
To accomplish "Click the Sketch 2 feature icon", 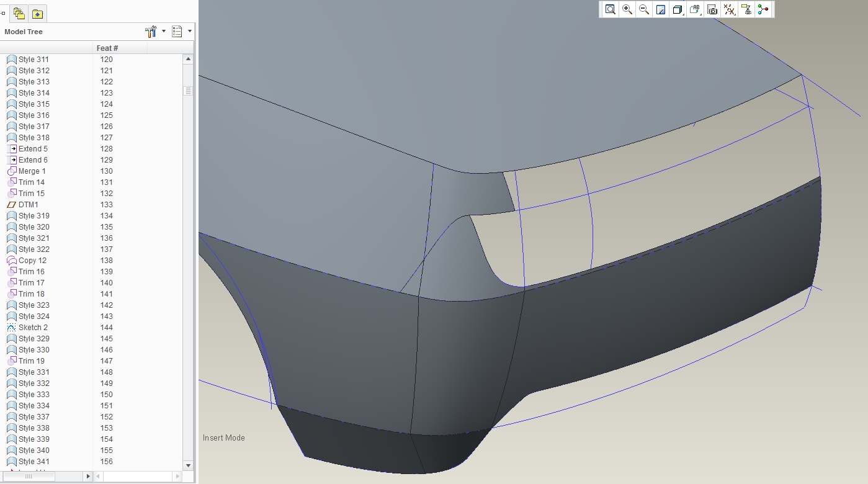I will 12,328.
